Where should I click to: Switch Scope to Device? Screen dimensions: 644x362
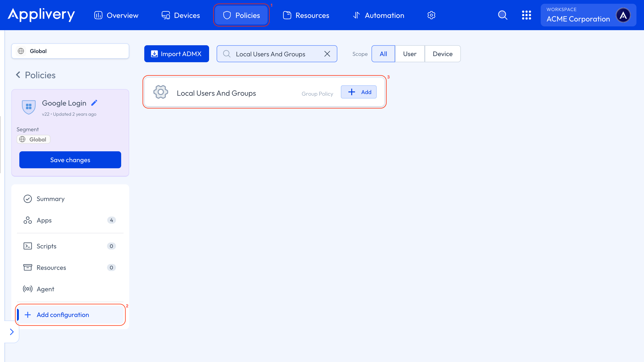click(442, 54)
